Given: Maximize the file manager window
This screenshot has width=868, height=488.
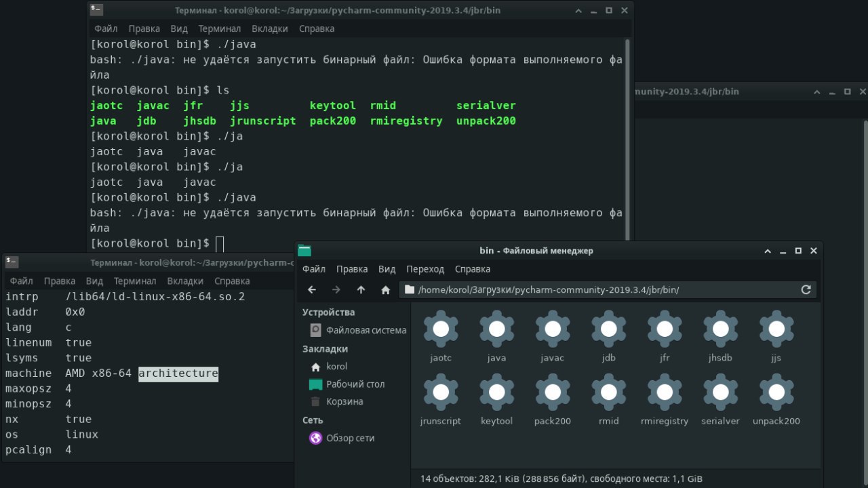Looking at the screenshot, I should (798, 251).
